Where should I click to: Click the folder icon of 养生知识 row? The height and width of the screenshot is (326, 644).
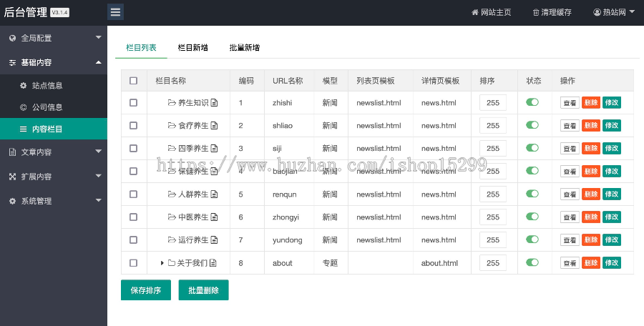click(172, 103)
